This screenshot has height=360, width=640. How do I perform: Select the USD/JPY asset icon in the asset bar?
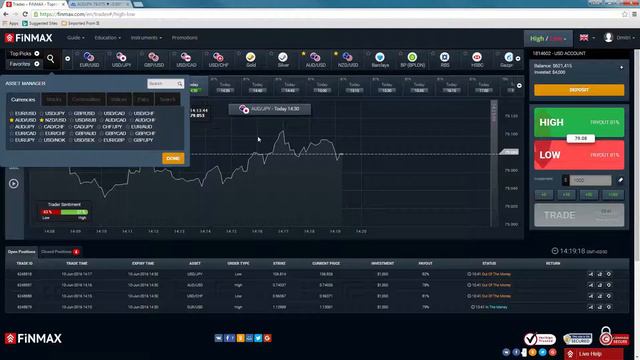tap(121, 57)
